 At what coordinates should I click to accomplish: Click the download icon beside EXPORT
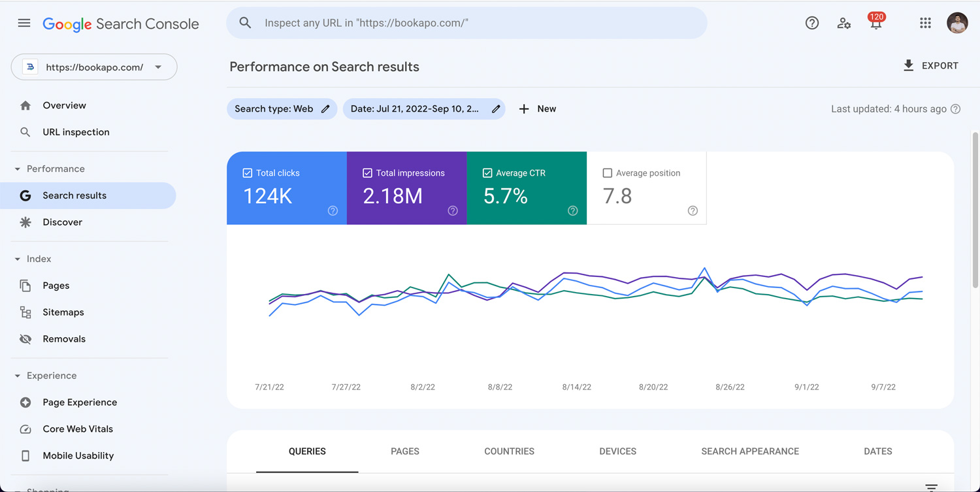pos(909,65)
